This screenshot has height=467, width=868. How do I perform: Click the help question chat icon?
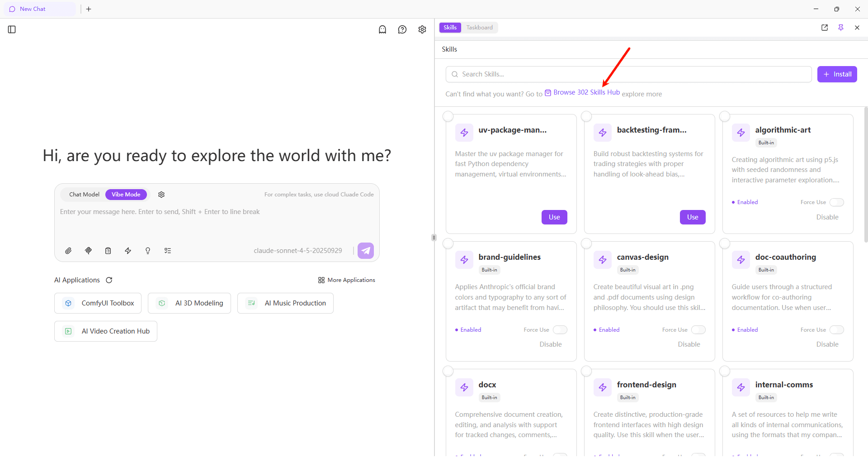point(402,29)
